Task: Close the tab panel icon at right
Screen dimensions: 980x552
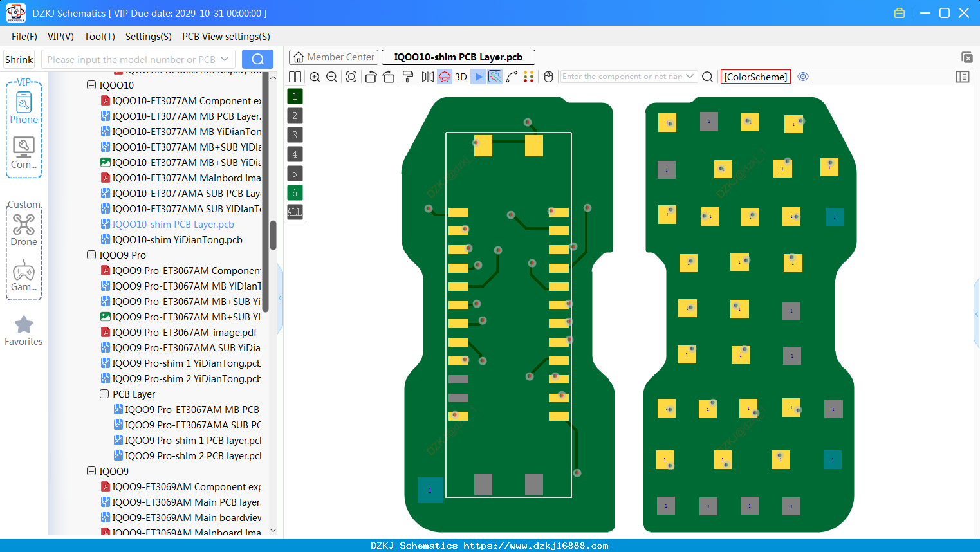Action: point(966,57)
